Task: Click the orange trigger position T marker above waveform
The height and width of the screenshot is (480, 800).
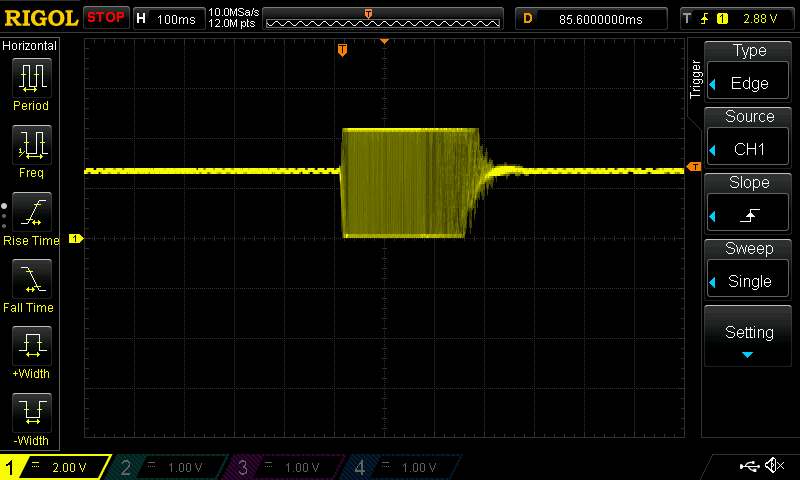Action: [342, 50]
